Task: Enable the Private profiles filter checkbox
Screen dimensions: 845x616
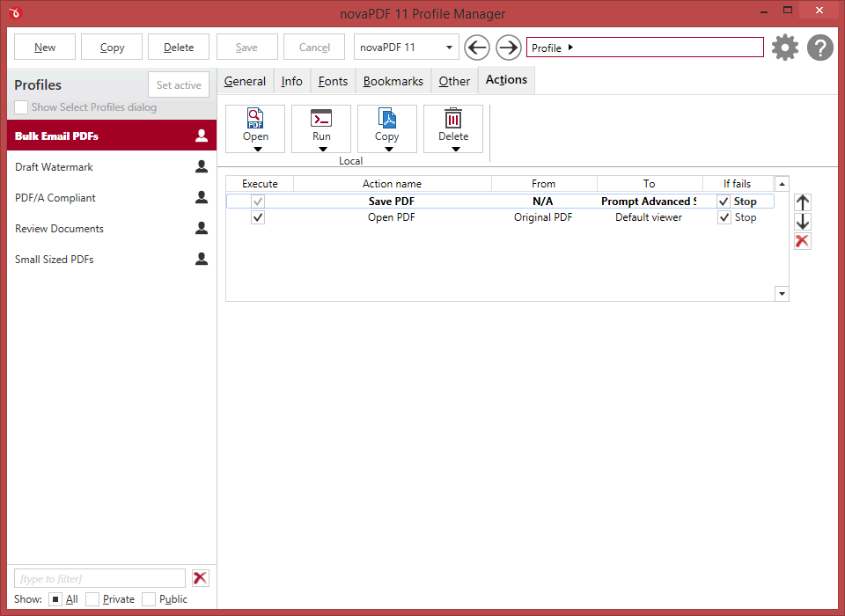Action: [92, 599]
